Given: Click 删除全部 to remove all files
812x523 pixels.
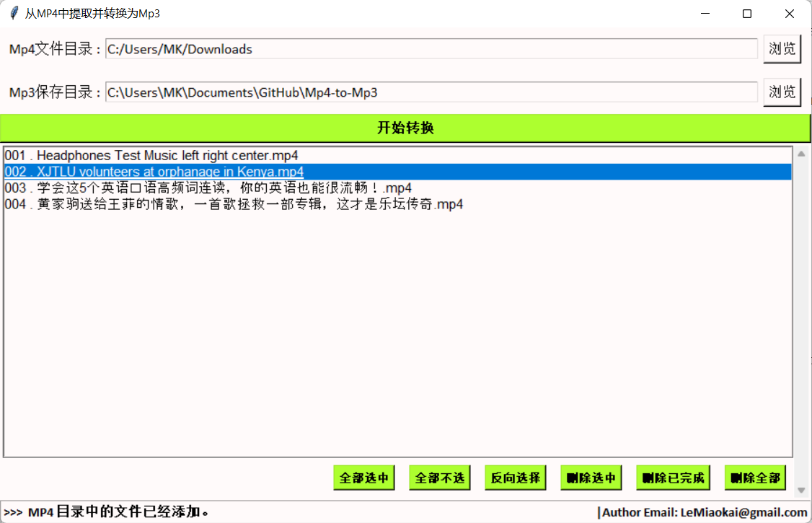Looking at the screenshot, I should (755, 477).
